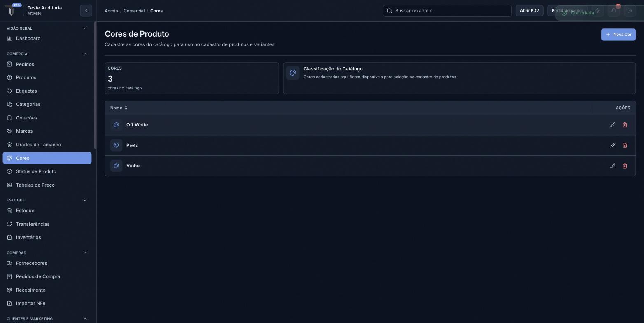Open Status de Produto page

[x=47, y=171]
